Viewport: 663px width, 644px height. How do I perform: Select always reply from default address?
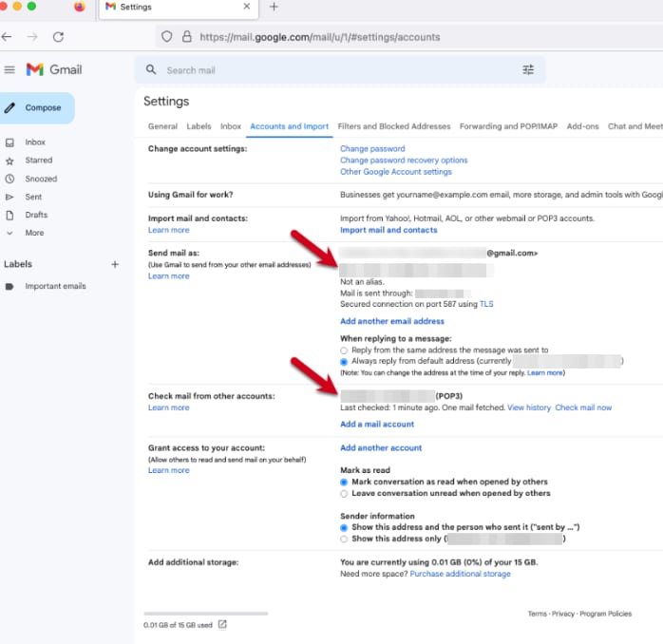pos(344,362)
